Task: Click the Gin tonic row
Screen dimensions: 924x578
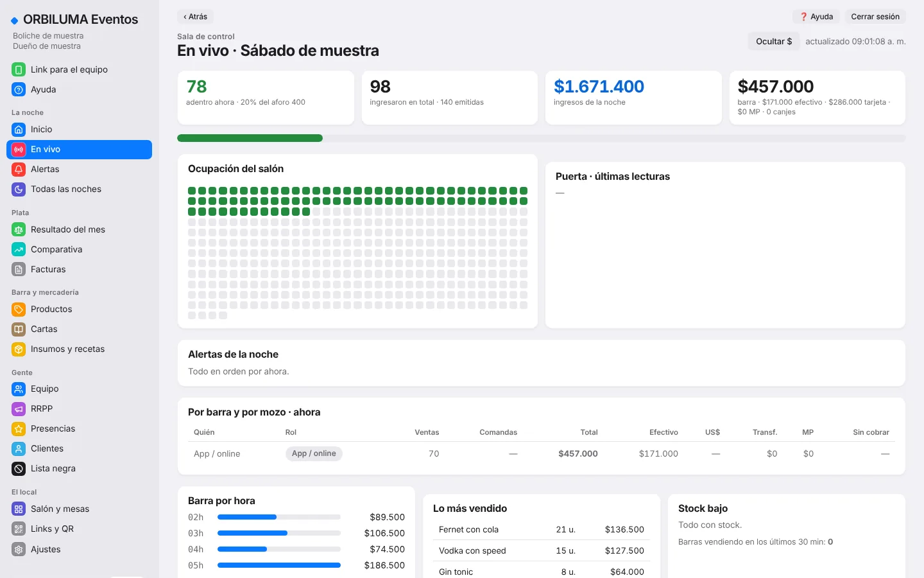Action: 542,571
